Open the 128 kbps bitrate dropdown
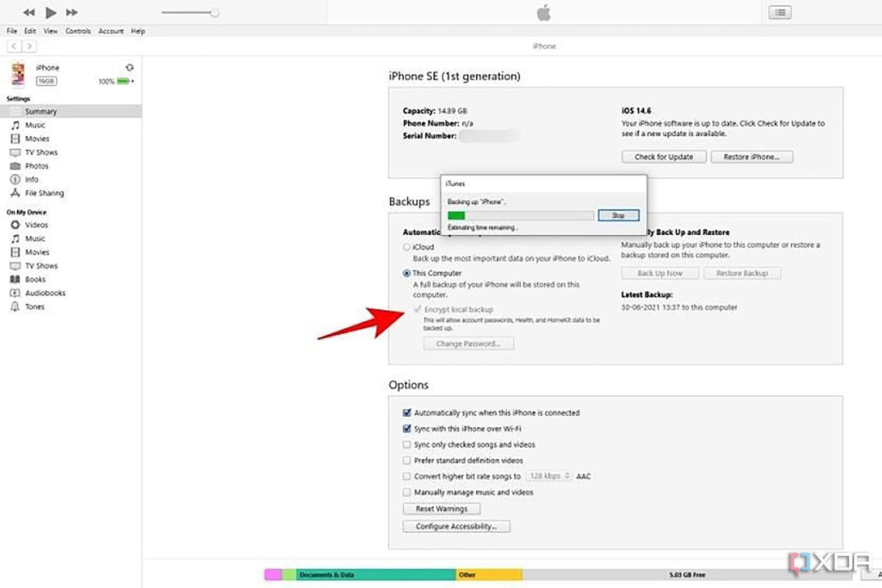 pyautogui.click(x=549, y=476)
